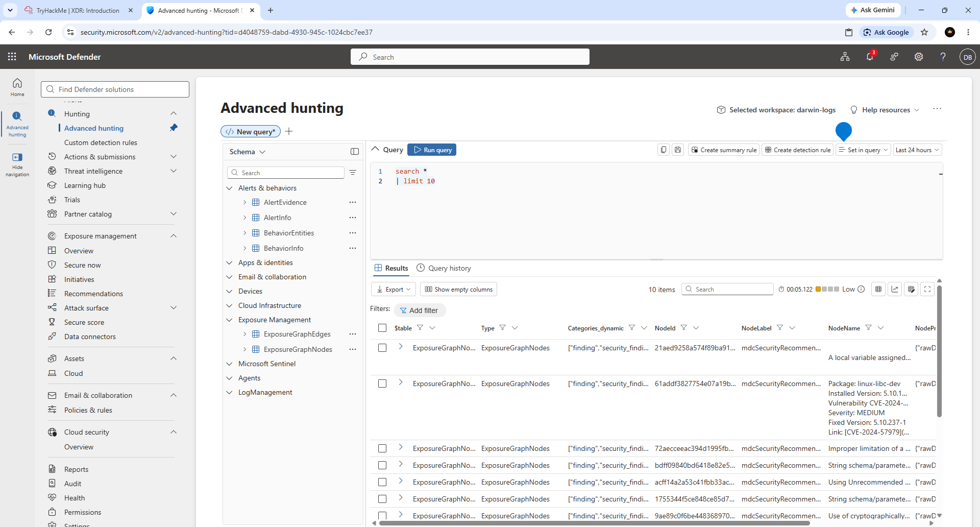Open the org hierarchy icon in the header
The image size is (980, 527).
point(845,57)
